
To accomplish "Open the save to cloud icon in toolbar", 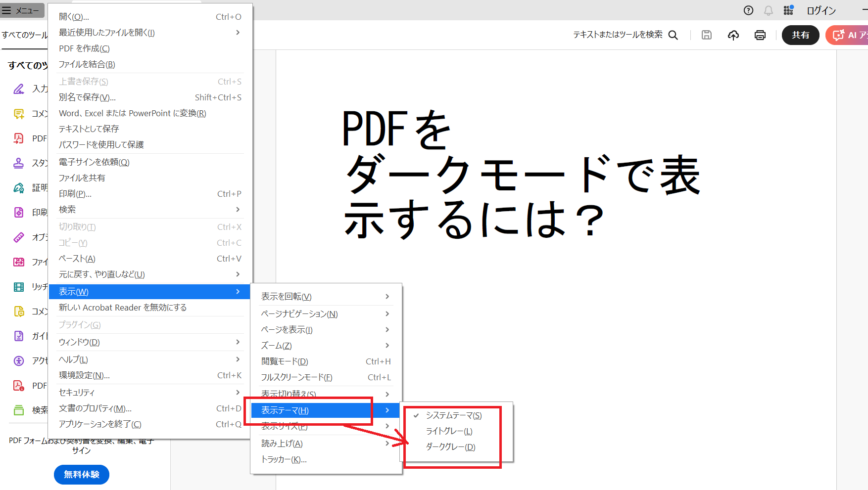I will [733, 35].
